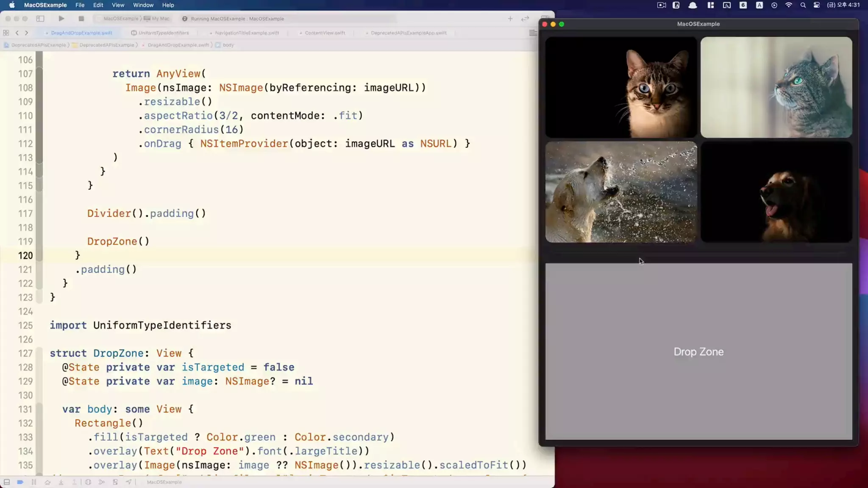
Task: Open the Debug Memory Graph icon
Action: (102, 482)
